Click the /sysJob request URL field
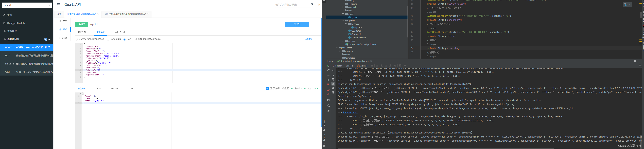The width and height of the screenshot is (644, 149). (x=186, y=24)
